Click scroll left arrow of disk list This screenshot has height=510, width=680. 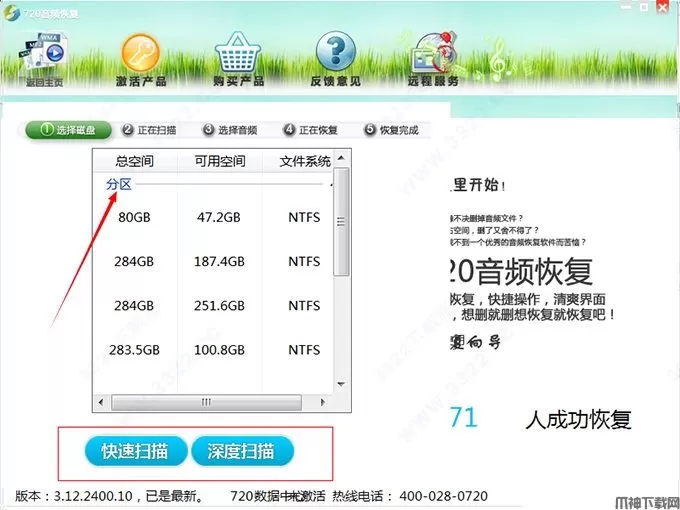tap(101, 402)
